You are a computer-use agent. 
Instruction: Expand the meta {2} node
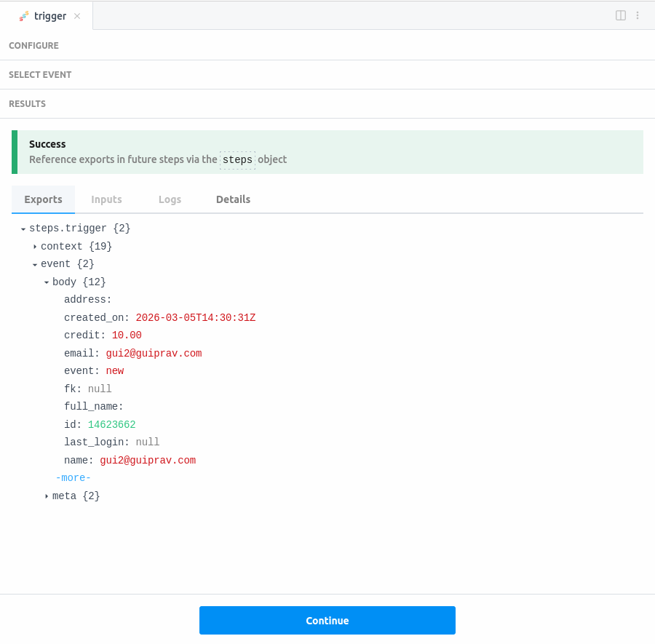pyautogui.click(x=47, y=496)
